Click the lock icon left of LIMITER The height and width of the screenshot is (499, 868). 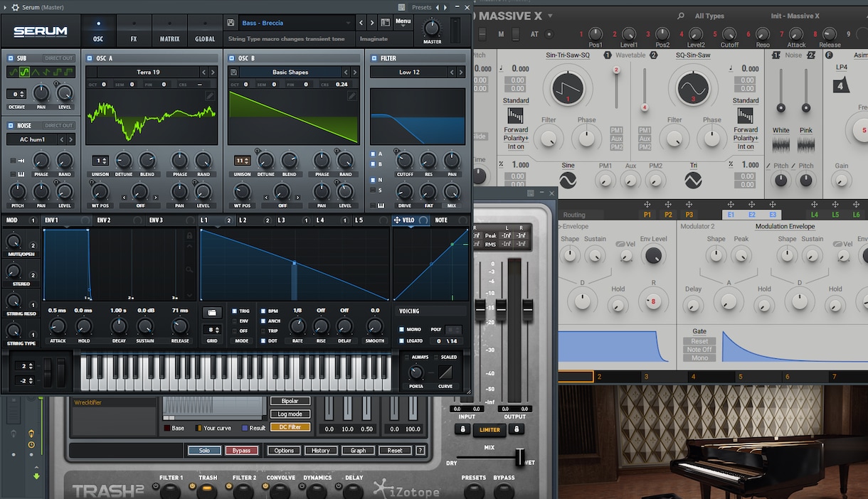coord(461,429)
